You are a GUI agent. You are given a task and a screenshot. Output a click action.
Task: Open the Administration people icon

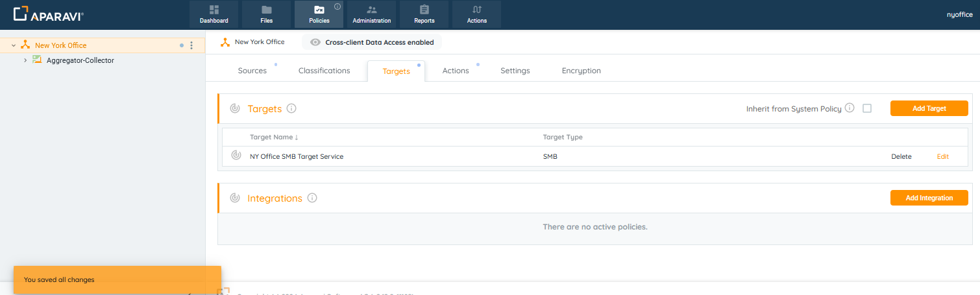click(372, 10)
